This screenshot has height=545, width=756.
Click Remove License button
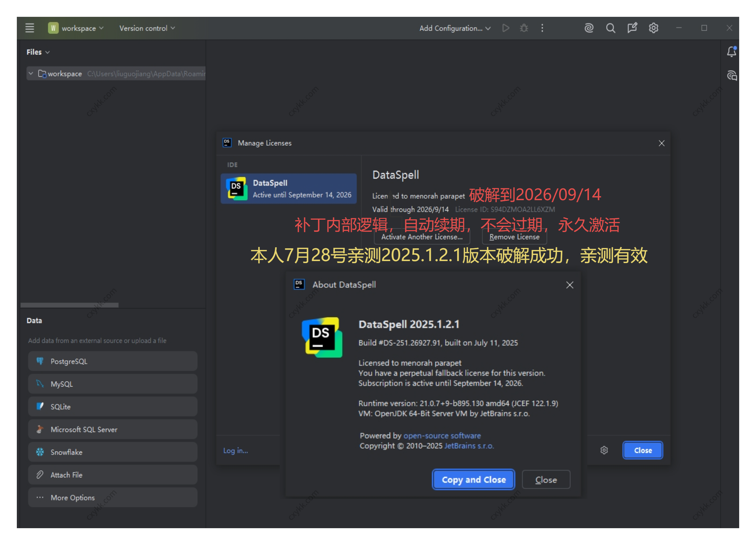tap(514, 237)
